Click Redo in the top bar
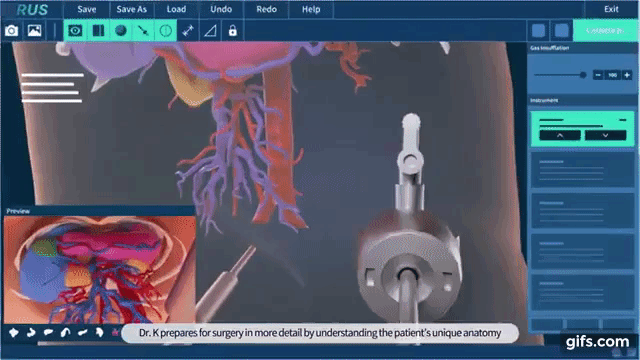 (267, 9)
